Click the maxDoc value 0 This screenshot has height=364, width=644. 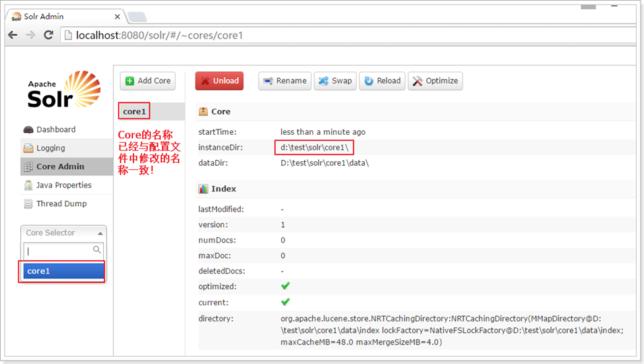pos(283,256)
